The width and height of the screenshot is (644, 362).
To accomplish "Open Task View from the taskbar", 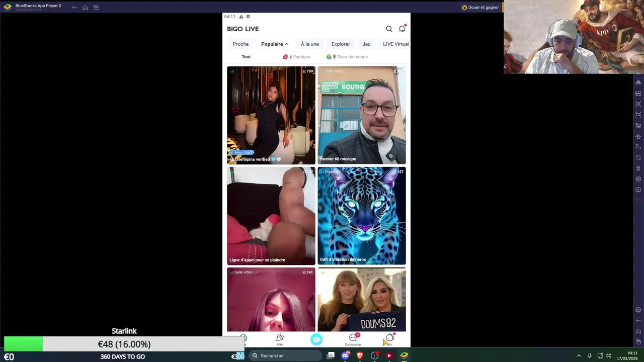I will point(331,355).
